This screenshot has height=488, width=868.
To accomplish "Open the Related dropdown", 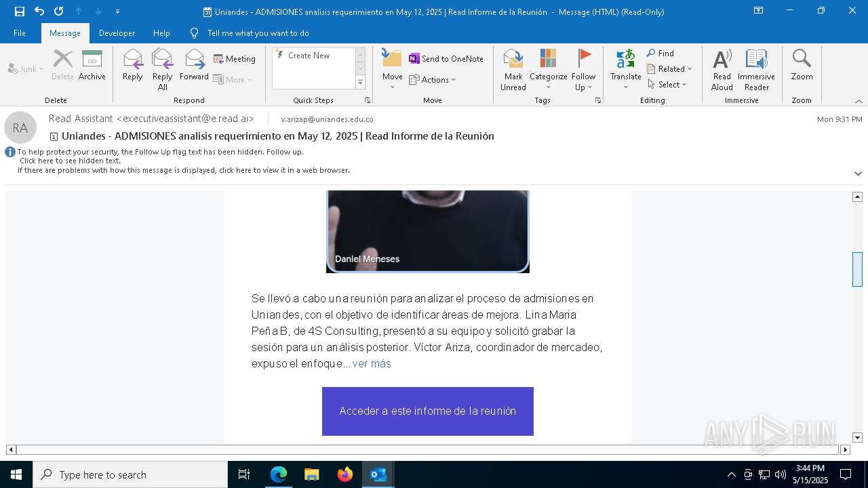I will click(669, 68).
